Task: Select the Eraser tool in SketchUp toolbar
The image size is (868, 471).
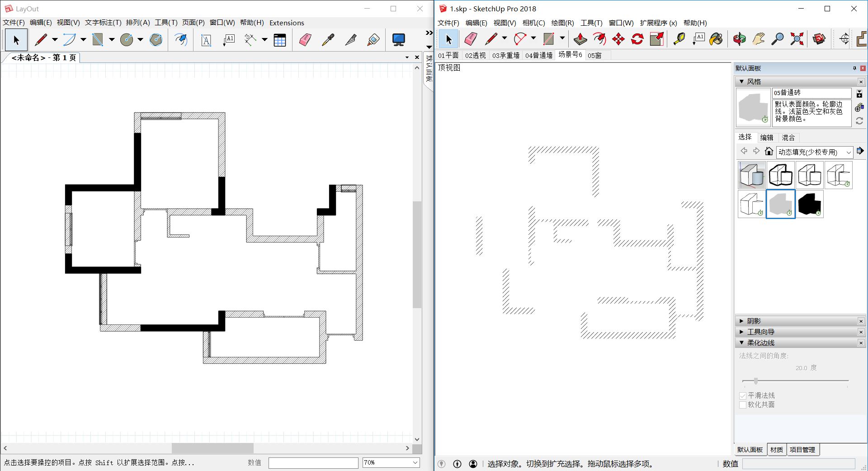Action: (471, 39)
